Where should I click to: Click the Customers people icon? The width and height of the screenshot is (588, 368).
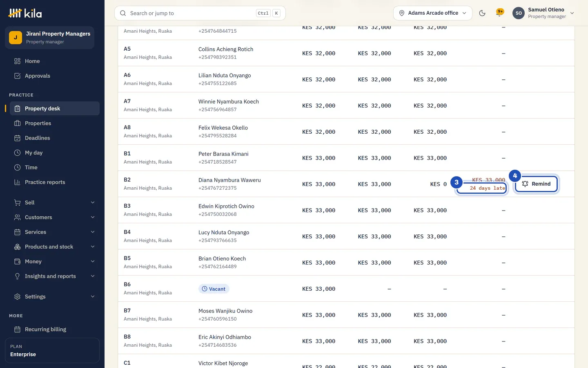coord(17,218)
